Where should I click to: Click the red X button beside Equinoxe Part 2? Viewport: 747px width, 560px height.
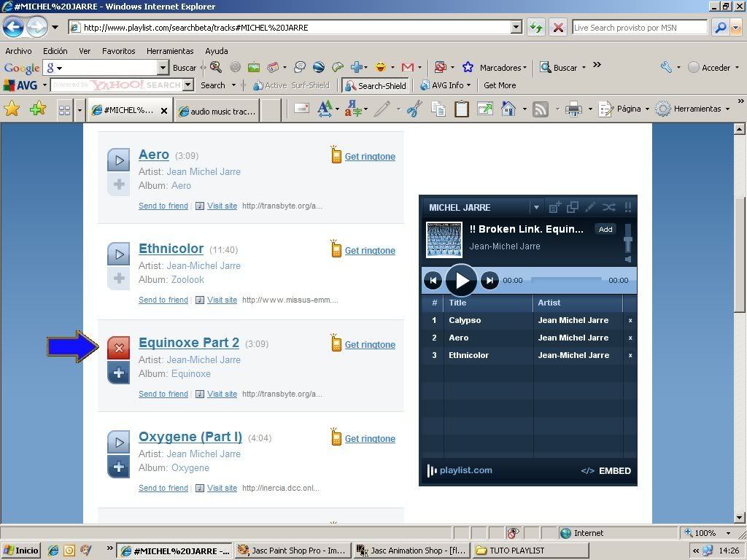[x=119, y=349]
